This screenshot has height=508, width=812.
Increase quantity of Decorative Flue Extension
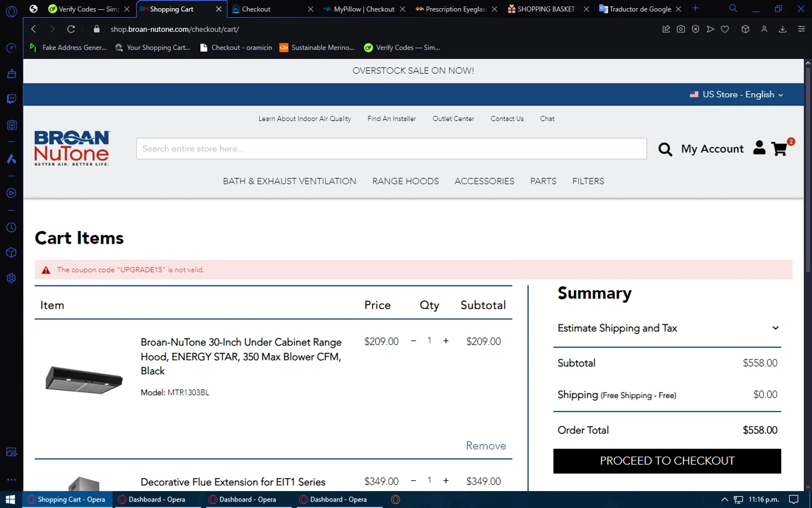[x=446, y=481]
